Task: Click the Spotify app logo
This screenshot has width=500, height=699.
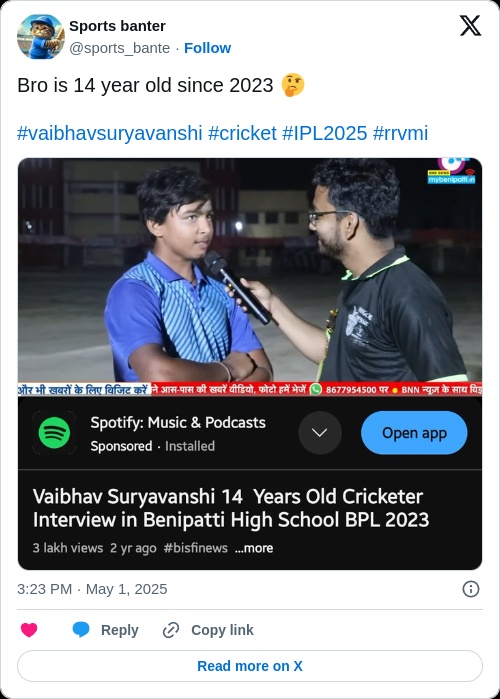Action: [54, 433]
